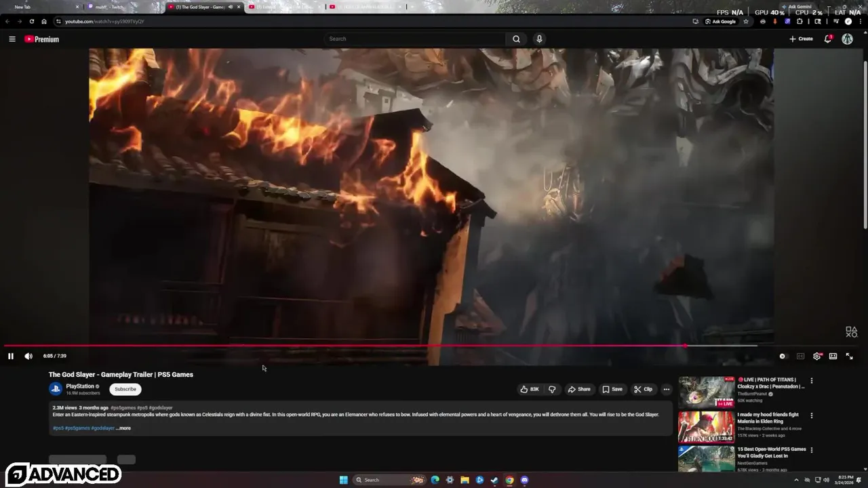Click the YouTube search field
Viewport: 868px width, 488px height.
[415, 39]
